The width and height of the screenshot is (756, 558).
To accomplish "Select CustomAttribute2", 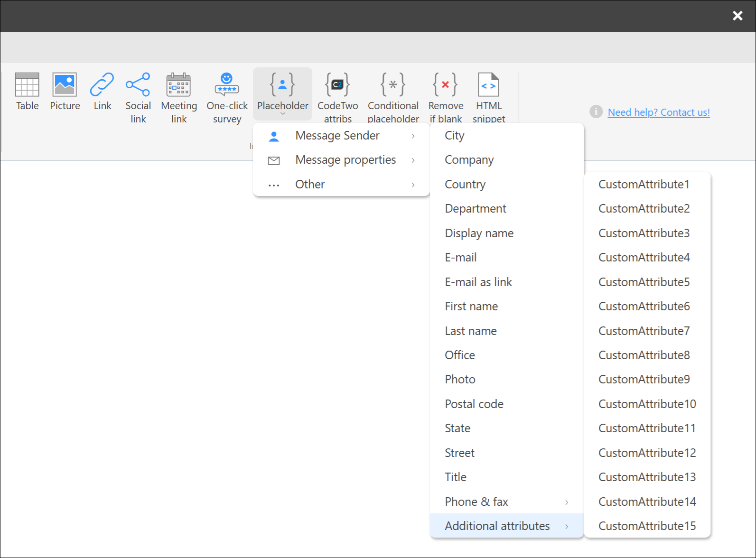I will point(647,209).
